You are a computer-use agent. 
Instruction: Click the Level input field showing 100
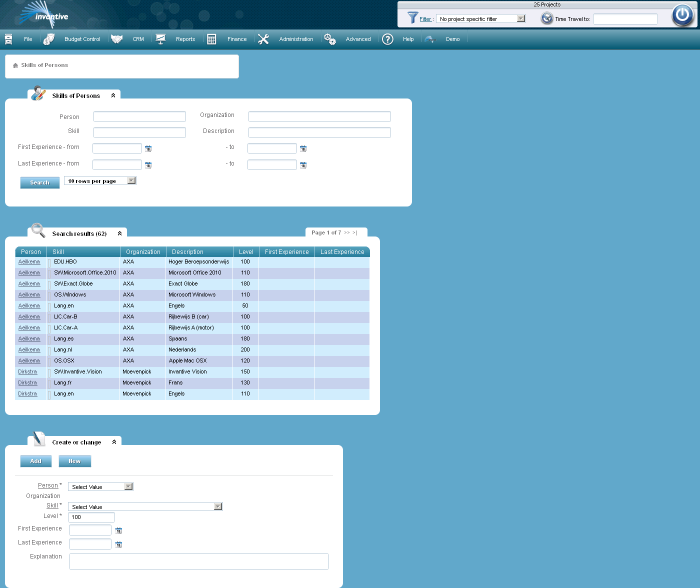click(x=91, y=517)
